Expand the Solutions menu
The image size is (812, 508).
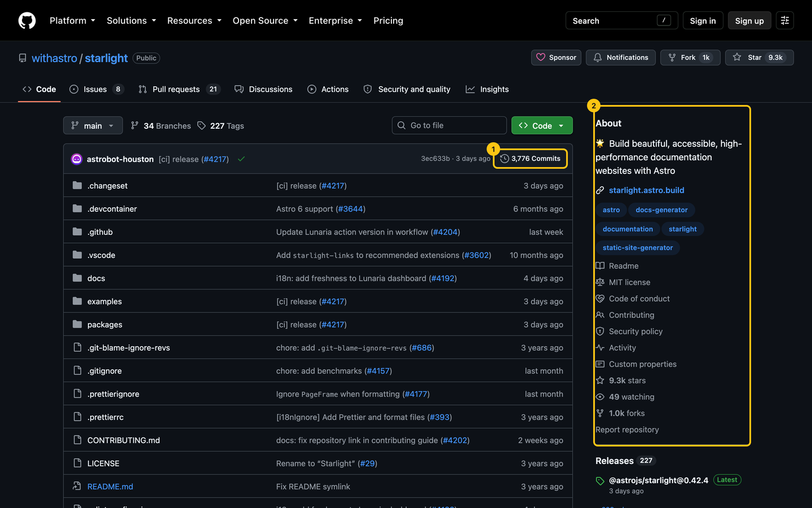pos(131,20)
